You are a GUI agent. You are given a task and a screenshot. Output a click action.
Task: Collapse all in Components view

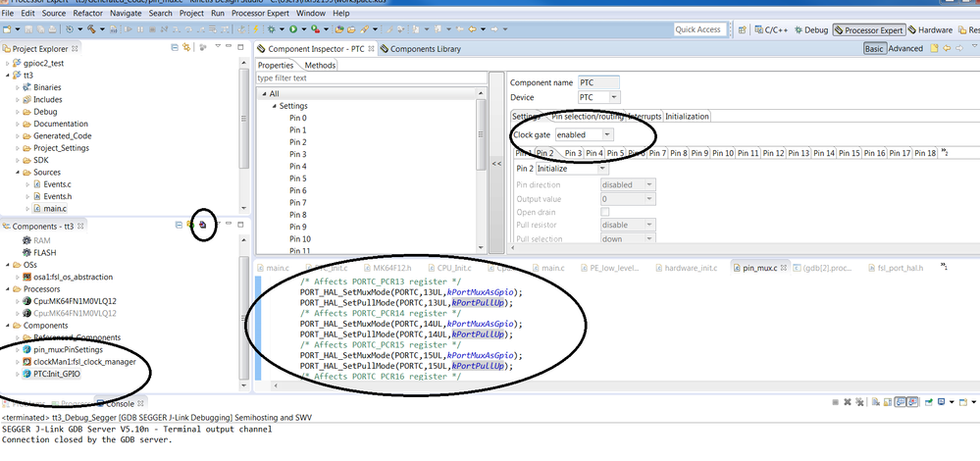point(179,225)
